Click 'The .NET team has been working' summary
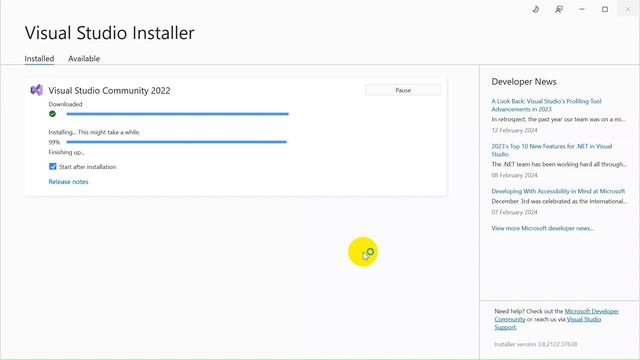The image size is (640, 360). pyautogui.click(x=559, y=164)
